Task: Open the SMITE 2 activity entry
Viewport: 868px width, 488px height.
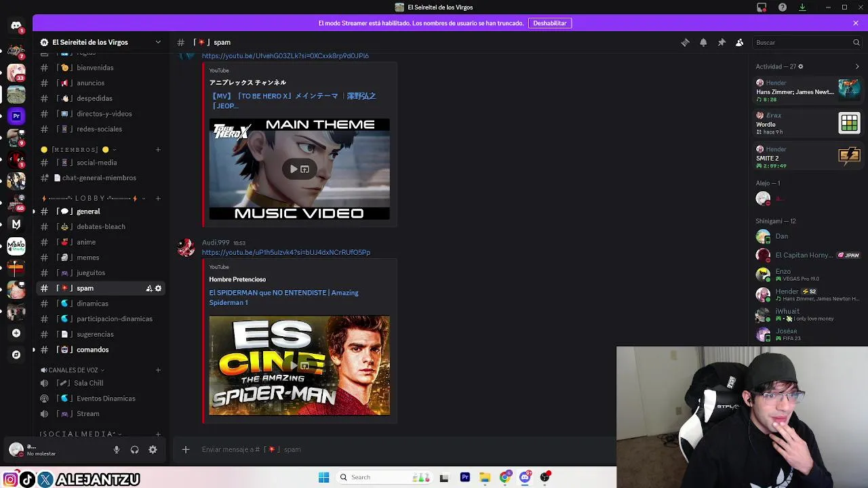Action: pyautogui.click(x=807, y=157)
